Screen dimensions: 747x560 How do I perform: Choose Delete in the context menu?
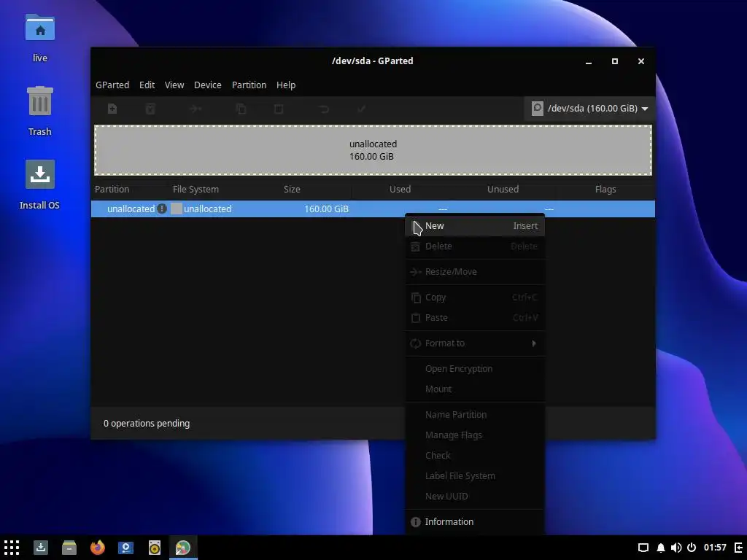coord(474,246)
